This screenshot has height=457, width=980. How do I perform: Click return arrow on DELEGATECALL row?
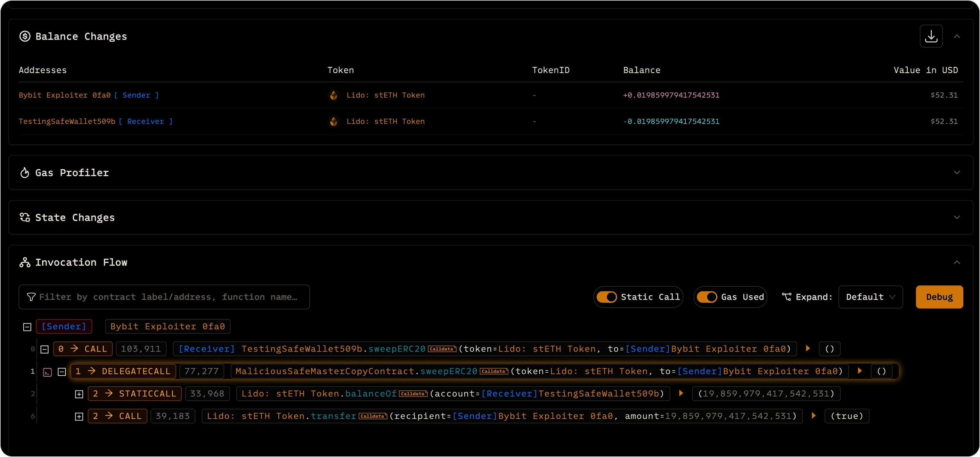point(860,371)
